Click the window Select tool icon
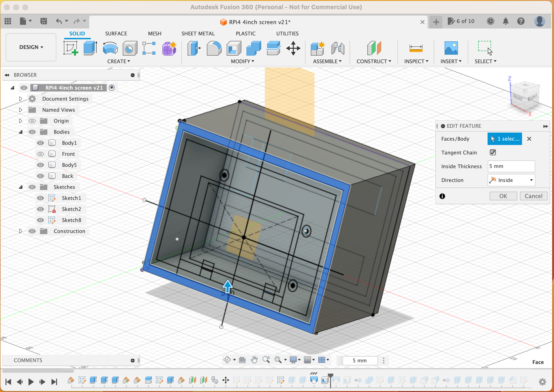This screenshot has width=554, height=392. (485, 48)
